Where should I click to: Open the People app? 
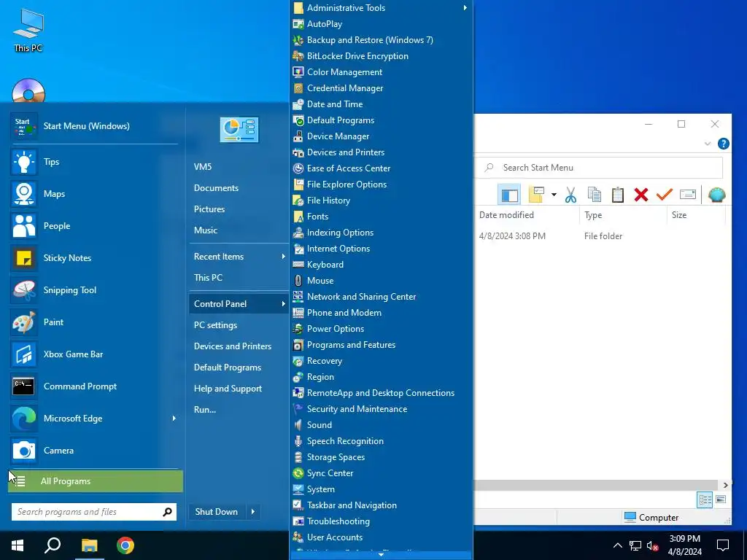pyautogui.click(x=94, y=226)
